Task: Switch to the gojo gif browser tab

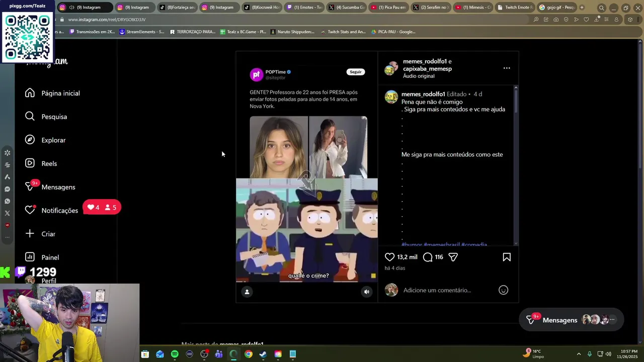Action: tap(556, 8)
